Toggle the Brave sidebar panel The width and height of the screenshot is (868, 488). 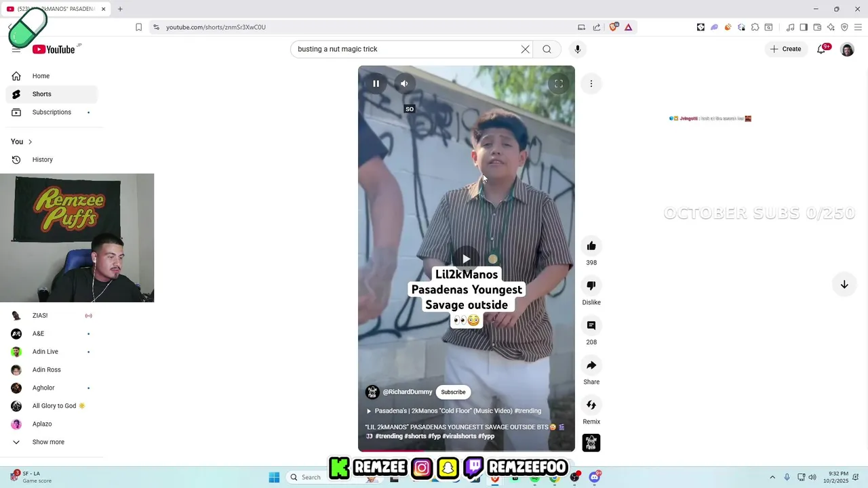[804, 27]
